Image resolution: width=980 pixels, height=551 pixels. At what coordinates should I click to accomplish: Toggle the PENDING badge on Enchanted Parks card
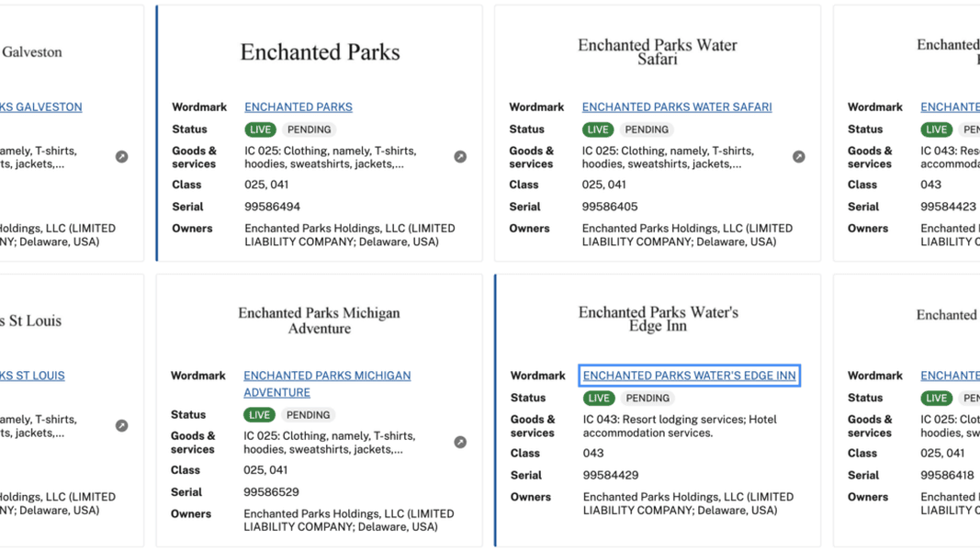(309, 129)
